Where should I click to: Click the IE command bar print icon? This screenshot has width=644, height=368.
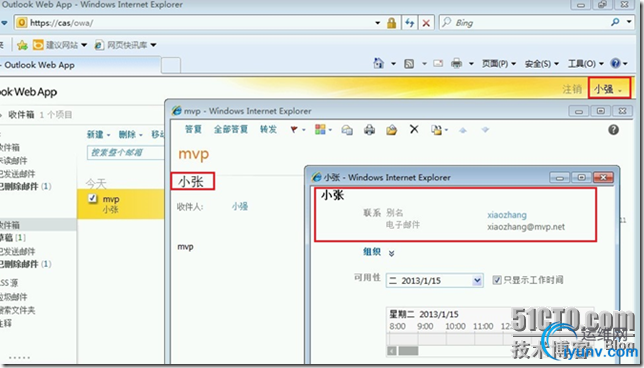click(x=456, y=63)
